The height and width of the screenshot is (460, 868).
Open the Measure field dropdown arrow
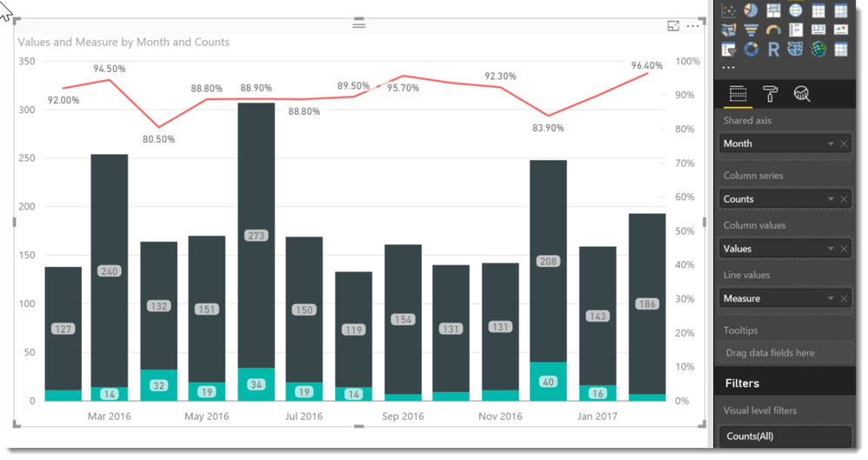831,298
